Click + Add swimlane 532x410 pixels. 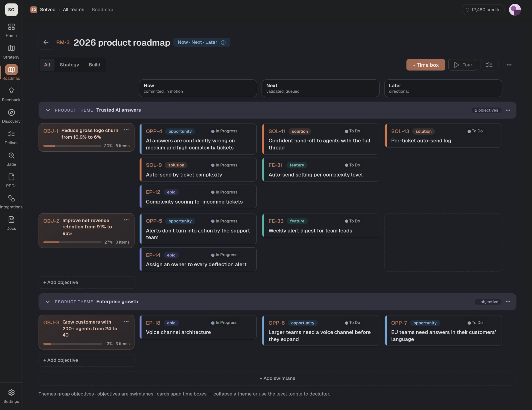pyautogui.click(x=277, y=378)
